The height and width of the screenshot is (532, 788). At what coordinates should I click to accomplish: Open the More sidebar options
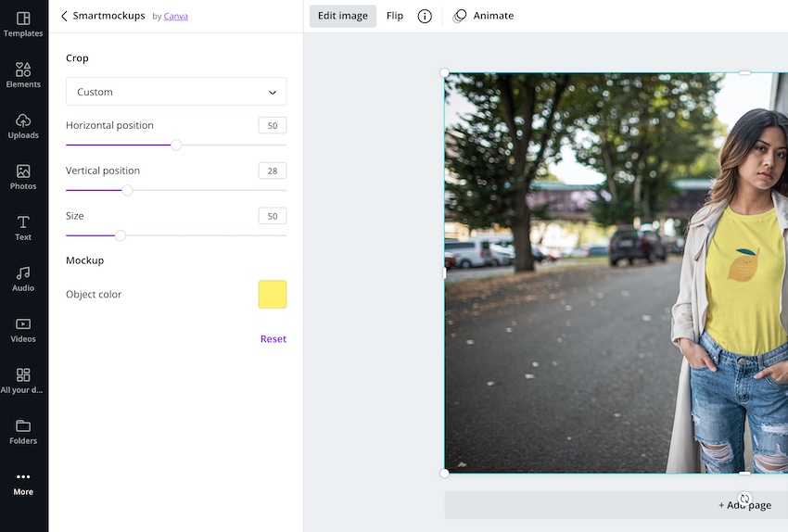pyautogui.click(x=23, y=483)
